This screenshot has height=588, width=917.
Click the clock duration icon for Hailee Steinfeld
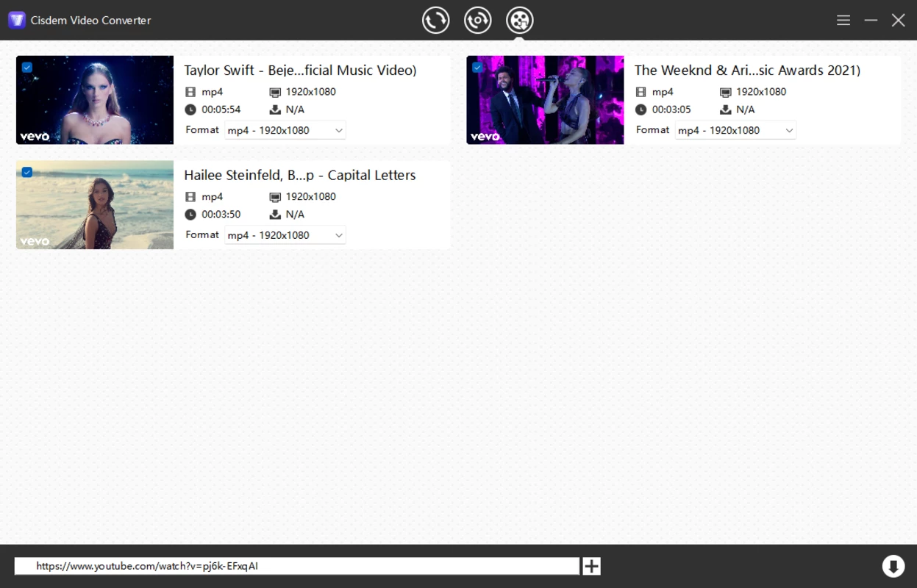190,215
